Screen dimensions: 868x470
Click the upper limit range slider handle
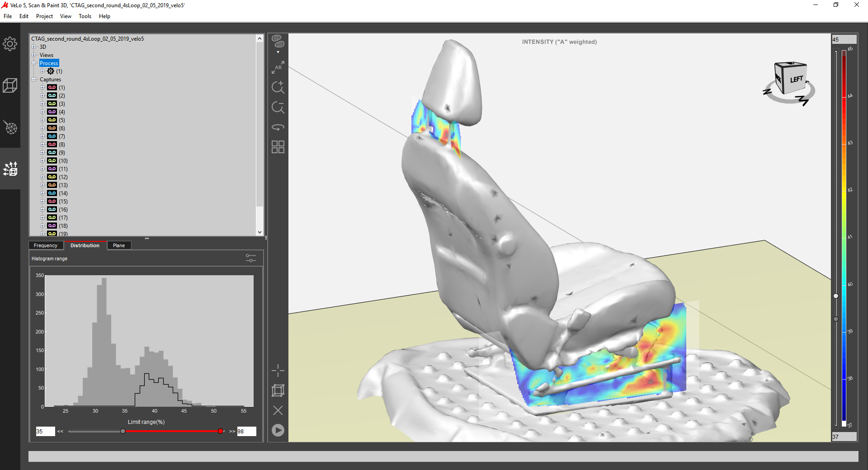coord(221,431)
